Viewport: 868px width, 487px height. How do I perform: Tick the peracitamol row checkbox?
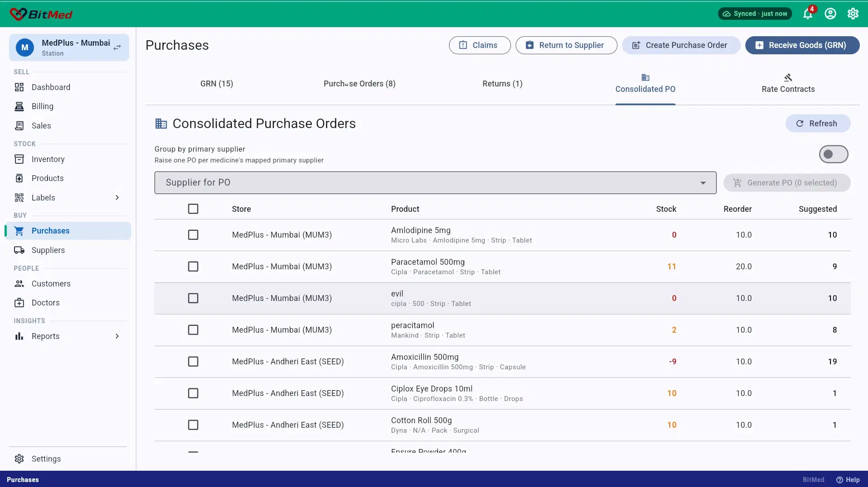193,330
